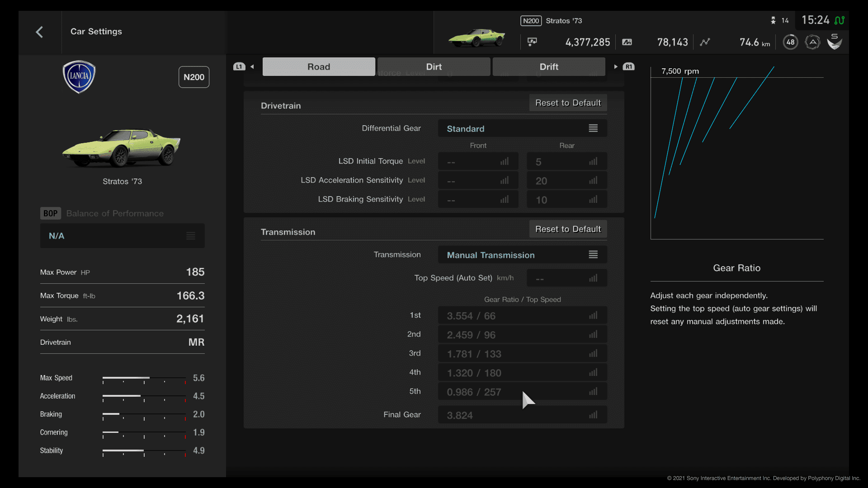
Task: Expand left navigation arrow L1
Action: pos(252,66)
